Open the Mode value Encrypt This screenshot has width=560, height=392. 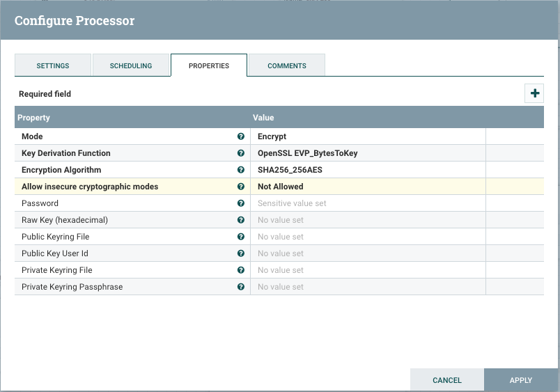(368, 136)
